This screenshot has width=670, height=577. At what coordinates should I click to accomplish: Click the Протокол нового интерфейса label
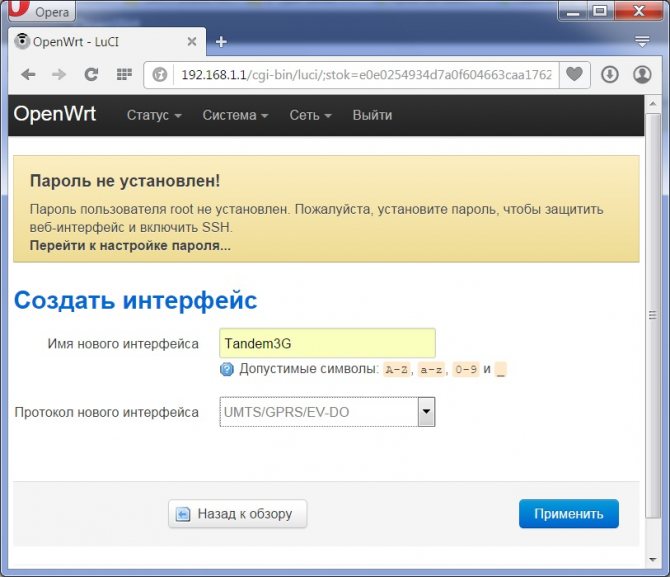point(107,412)
